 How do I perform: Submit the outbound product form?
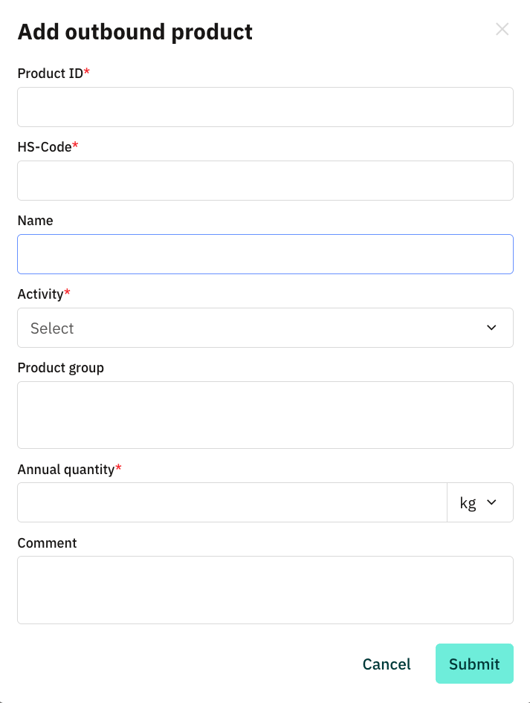474,664
